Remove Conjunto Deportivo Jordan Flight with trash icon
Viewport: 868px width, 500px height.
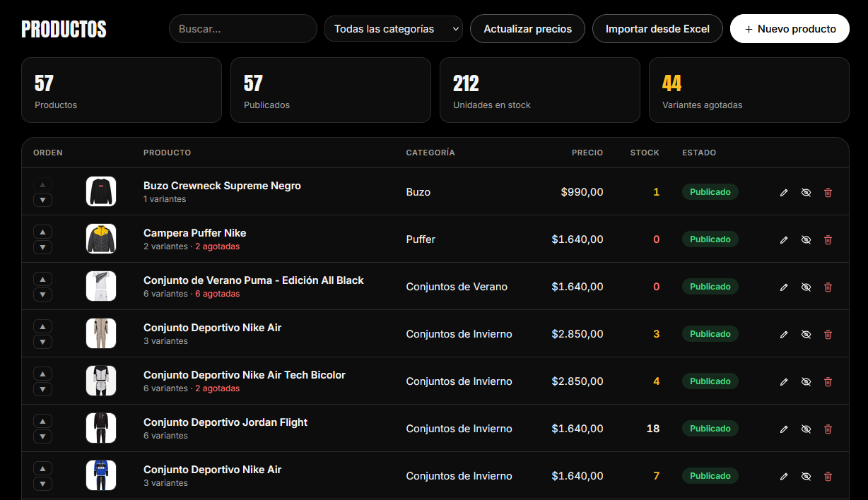828,429
